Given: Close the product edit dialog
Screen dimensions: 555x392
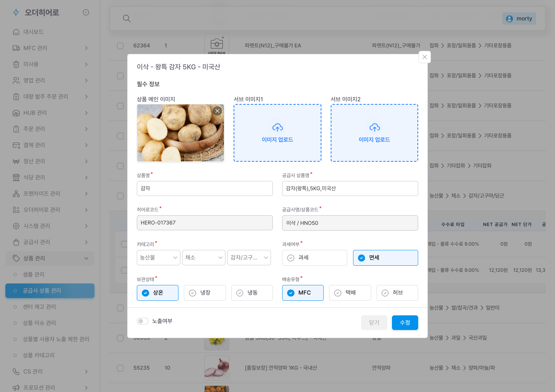Looking at the screenshot, I should pos(424,57).
